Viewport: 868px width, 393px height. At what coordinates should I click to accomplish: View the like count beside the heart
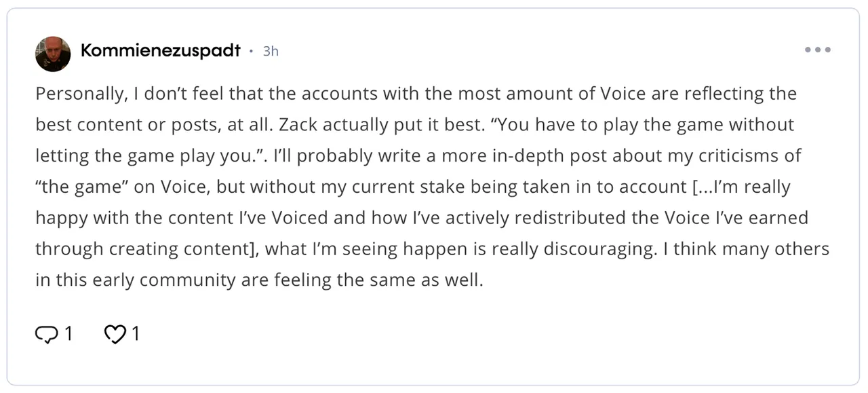tap(136, 334)
